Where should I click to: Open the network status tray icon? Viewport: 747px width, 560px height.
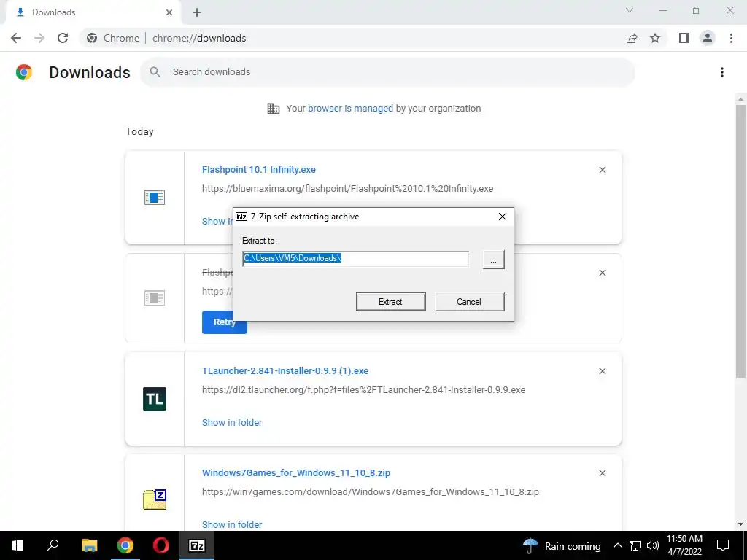coord(635,545)
